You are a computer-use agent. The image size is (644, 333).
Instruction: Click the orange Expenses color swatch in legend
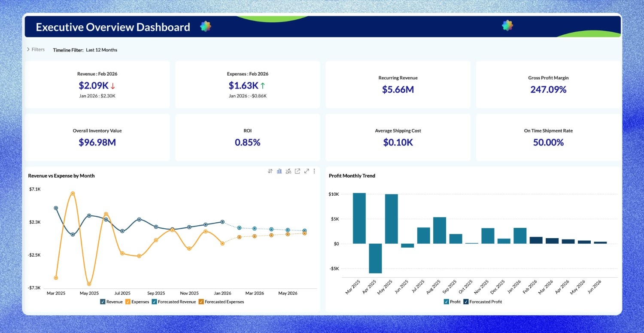(127, 302)
